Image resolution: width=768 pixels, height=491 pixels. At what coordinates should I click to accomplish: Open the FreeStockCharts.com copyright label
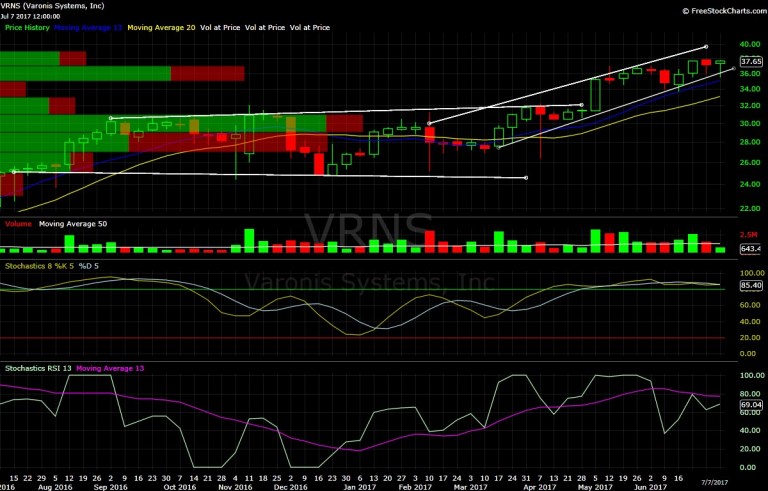coord(724,11)
